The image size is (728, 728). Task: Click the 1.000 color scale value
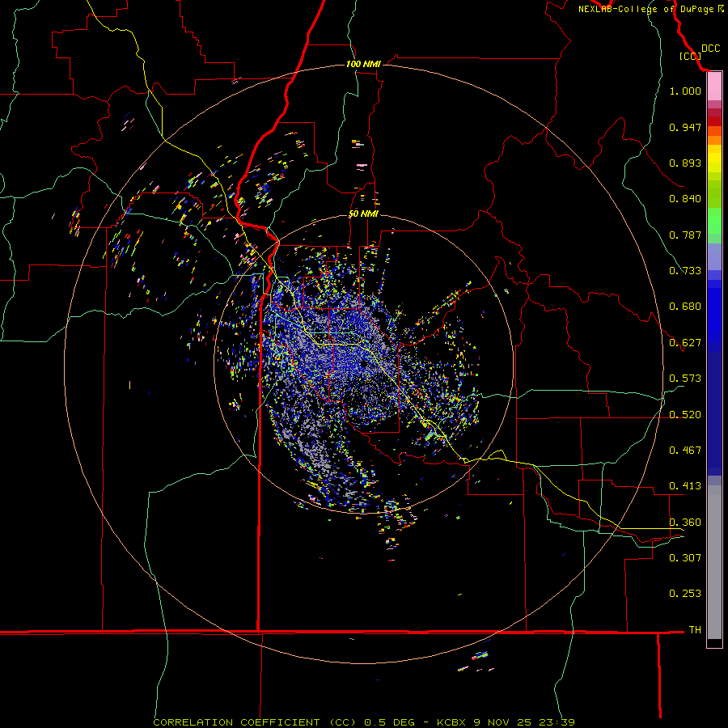coord(685,91)
